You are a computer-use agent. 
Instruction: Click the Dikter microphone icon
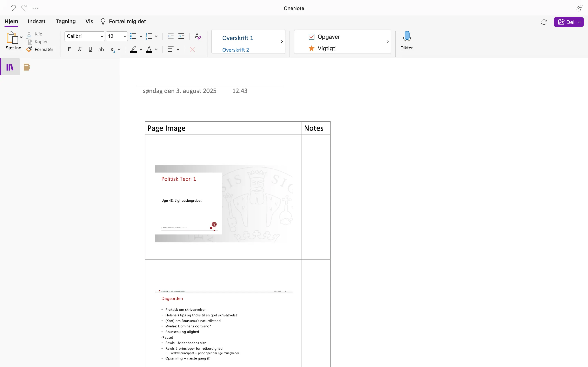point(406,38)
